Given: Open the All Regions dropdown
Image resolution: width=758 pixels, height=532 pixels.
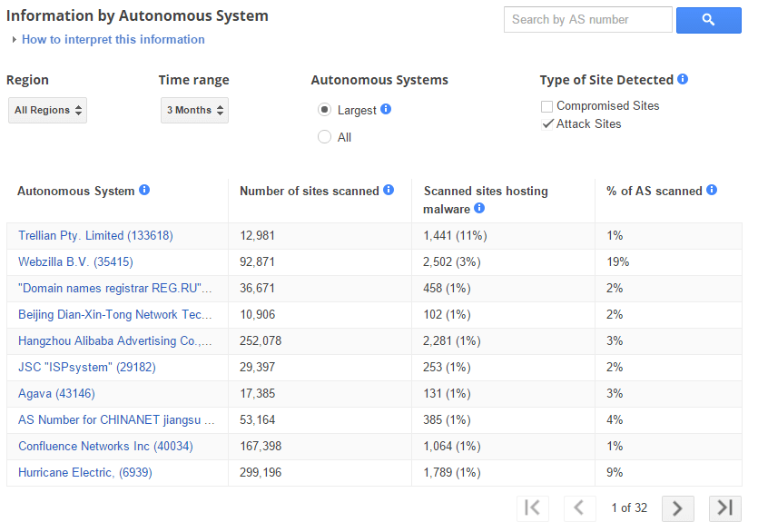Looking at the screenshot, I should pyautogui.click(x=48, y=110).
